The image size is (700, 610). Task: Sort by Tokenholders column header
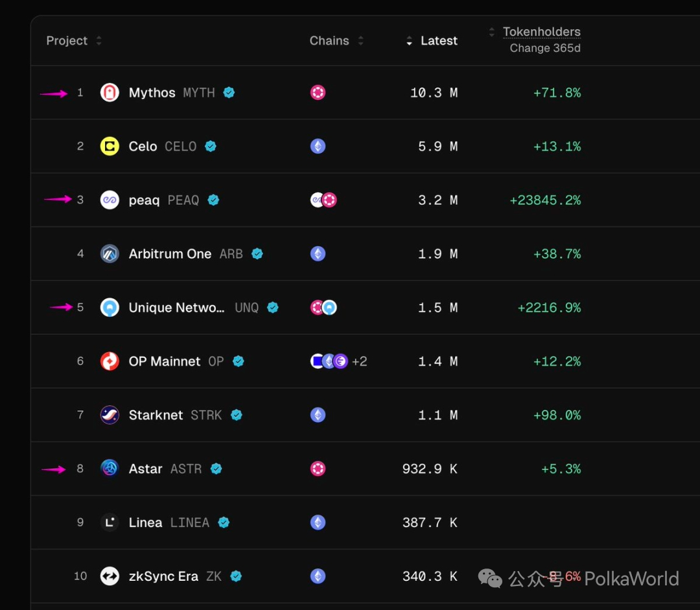[x=541, y=32]
